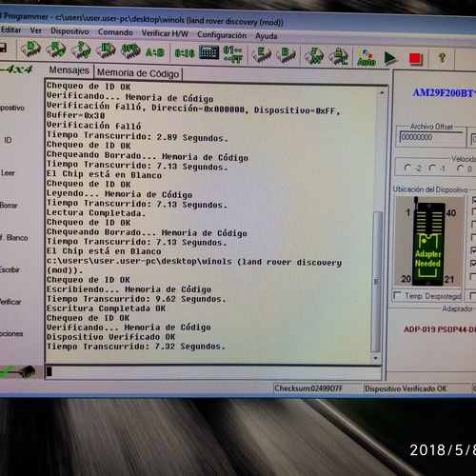Click 'Tiempo Transcurrido: 7.32 Segundos.' log line
This screenshot has width=476, height=476.
(x=136, y=347)
